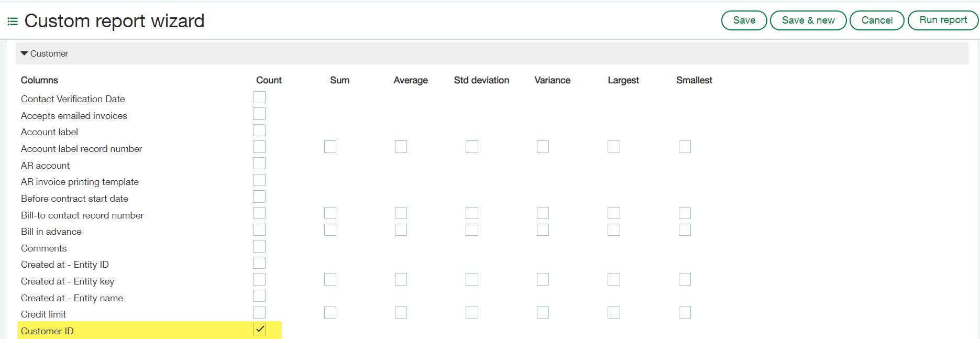
Task: Click Save & new button
Action: coord(808,20)
